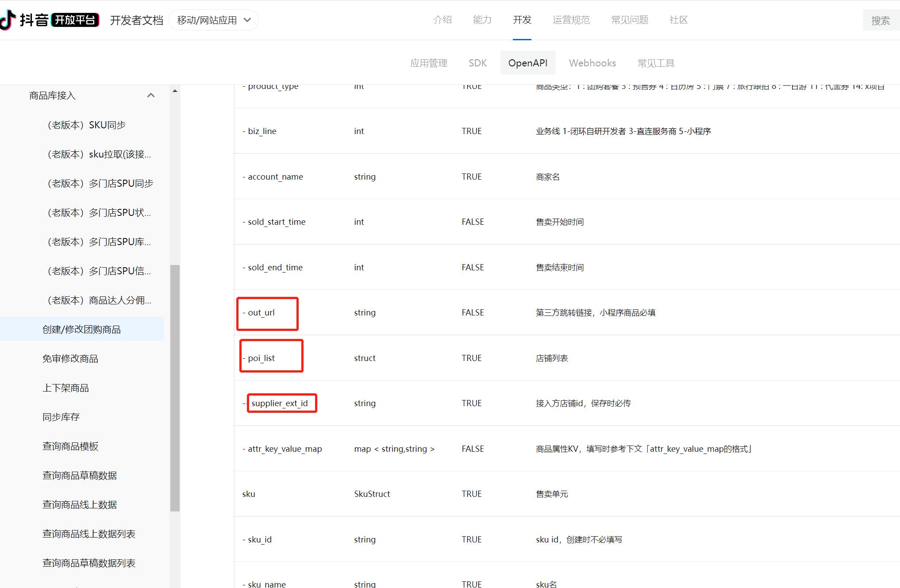
Task: Select 同步库存 sidebar item
Action: click(61, 417)
